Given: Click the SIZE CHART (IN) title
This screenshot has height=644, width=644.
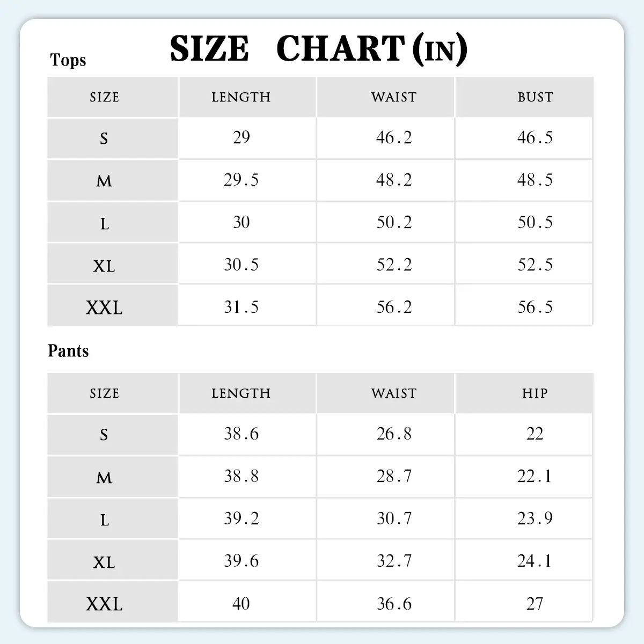Looking at the screenshot, I should 318,49.
